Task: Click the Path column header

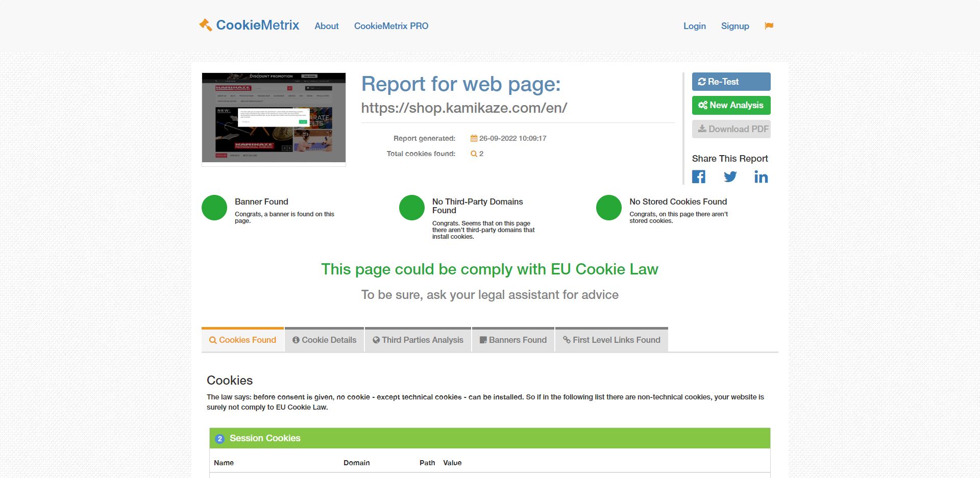Action: 427,463
